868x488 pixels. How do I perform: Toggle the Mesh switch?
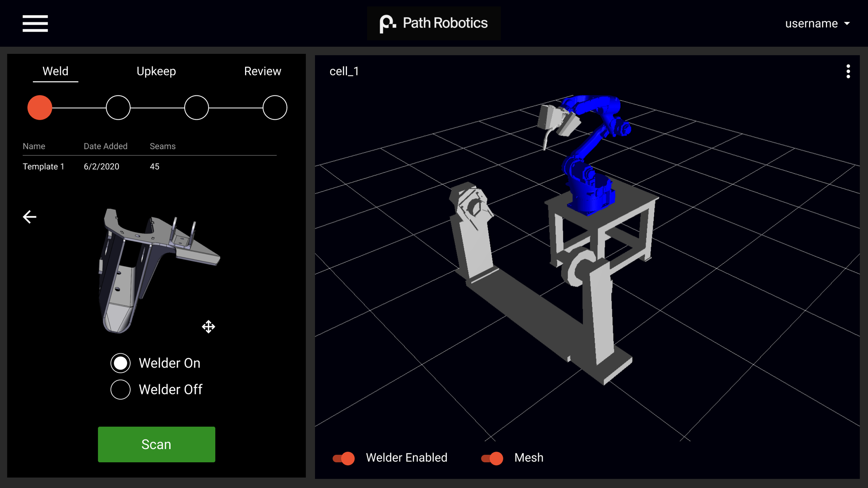click(x=492, y=458)
